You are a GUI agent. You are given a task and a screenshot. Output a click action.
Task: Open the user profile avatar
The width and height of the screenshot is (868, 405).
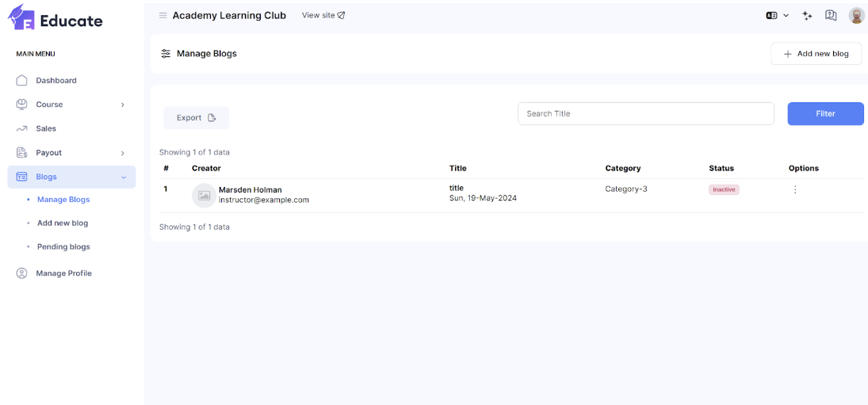(856, 15)
